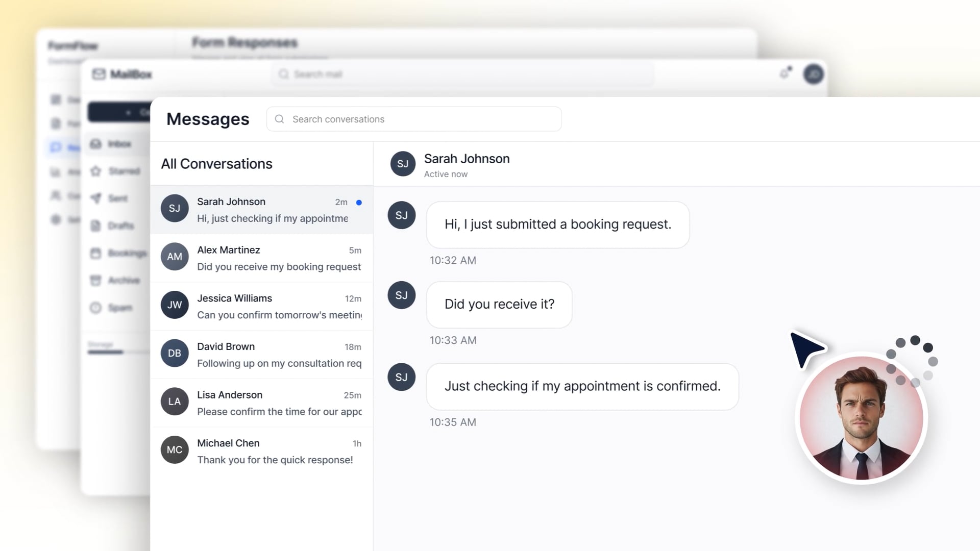Click the '2m' time on Sarah Johnson
The image size is (980, 551).
[341, 202]
